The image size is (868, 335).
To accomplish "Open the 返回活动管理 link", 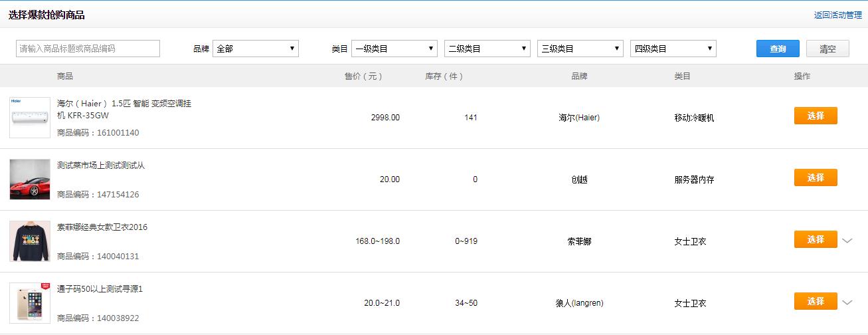I will click(x=838, y=15).
